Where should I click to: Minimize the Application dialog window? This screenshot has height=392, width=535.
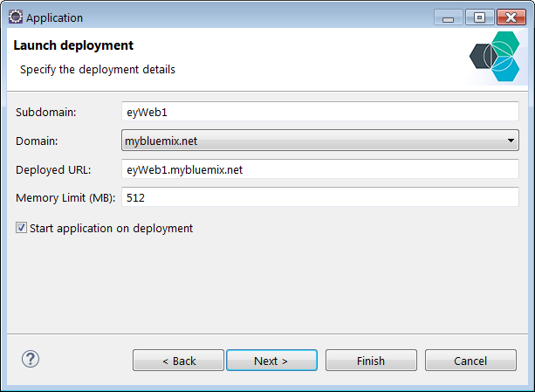[448, 17]
